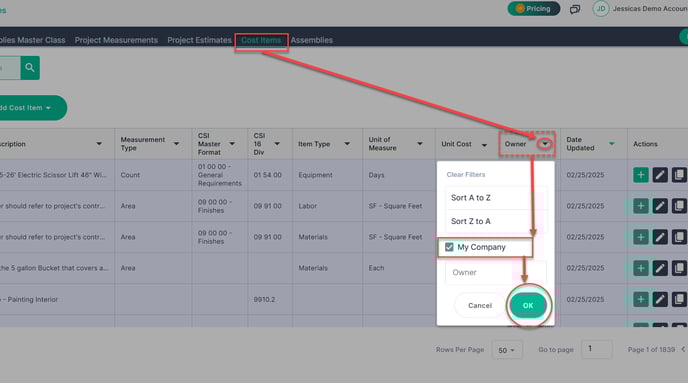Copy the SF Materials row
The height and width of the screenshot is (383, 688).
[679, 237]
